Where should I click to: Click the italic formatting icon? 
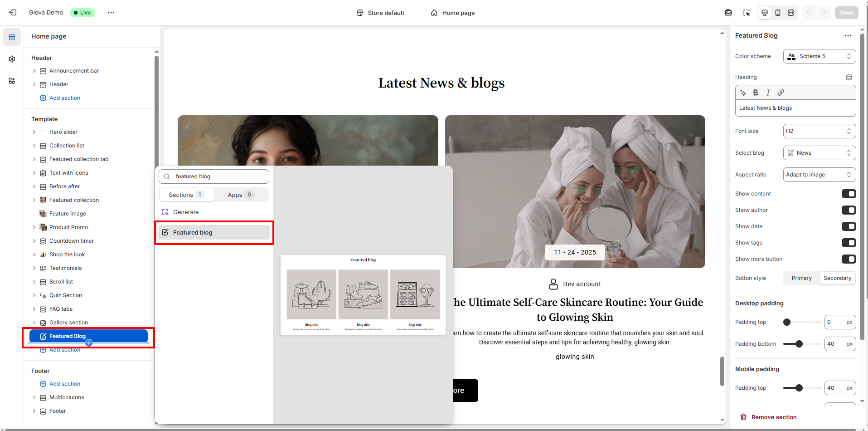pyautogui.click(x=768, y=93)
